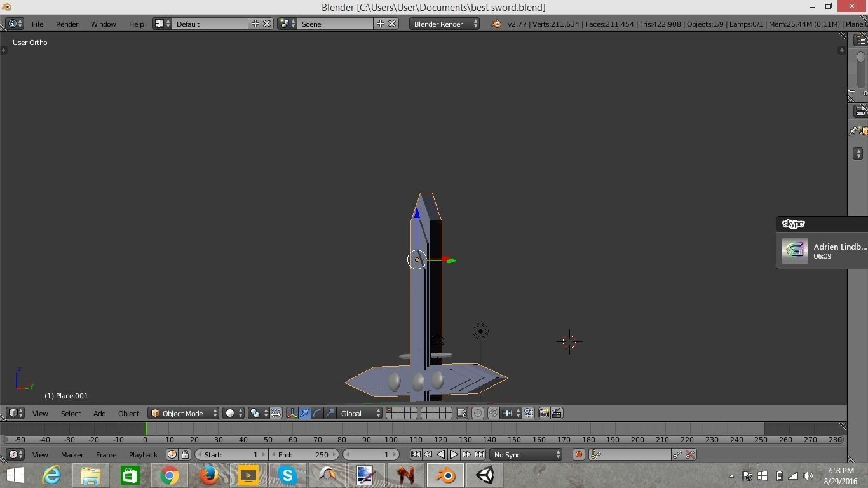868x488 pixels.
Task: Click the Blender logo in info header
Action: [x=496, y=24]
